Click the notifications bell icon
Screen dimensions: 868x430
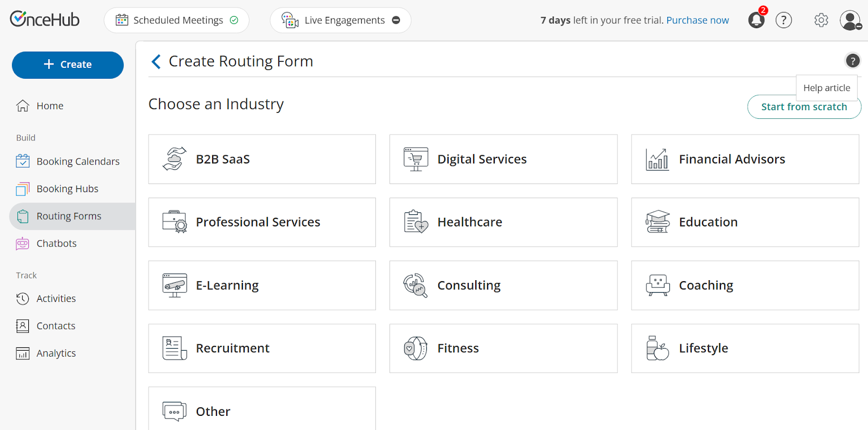[x=756, y=21]
